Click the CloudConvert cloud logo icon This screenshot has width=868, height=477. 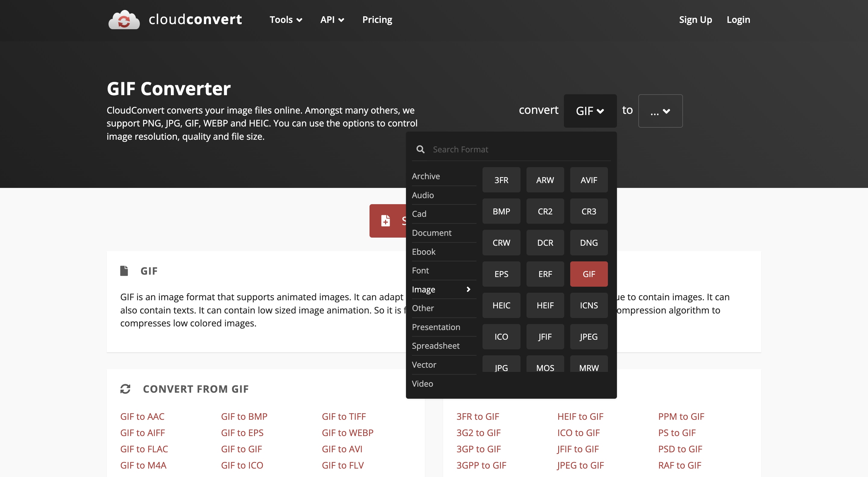pos(124,20)
